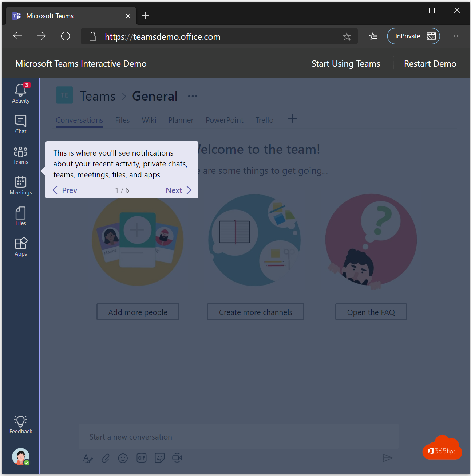
Task: Click the Create more channels button
Action: pyautogui.click(x=256, y=312)
